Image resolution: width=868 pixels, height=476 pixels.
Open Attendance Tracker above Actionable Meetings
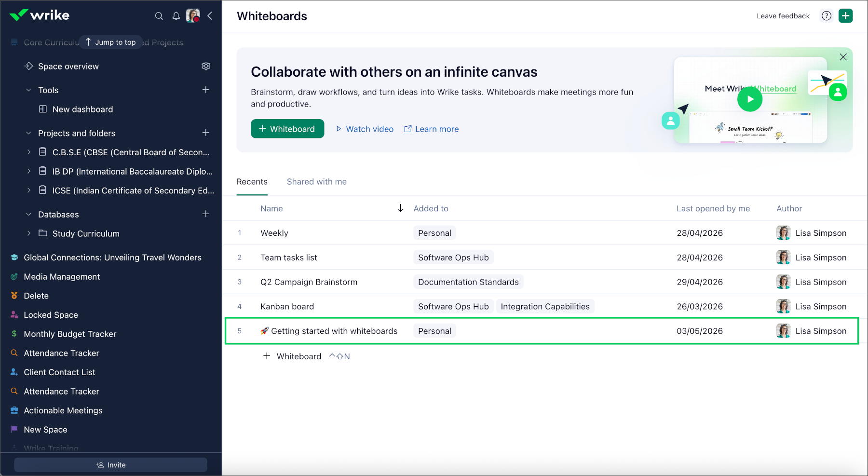[61, 392]
